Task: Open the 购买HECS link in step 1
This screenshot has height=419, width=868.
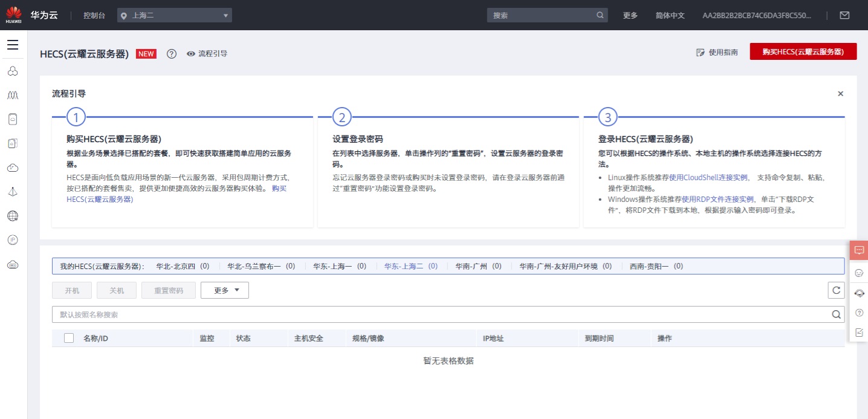Action: point(100,198)
